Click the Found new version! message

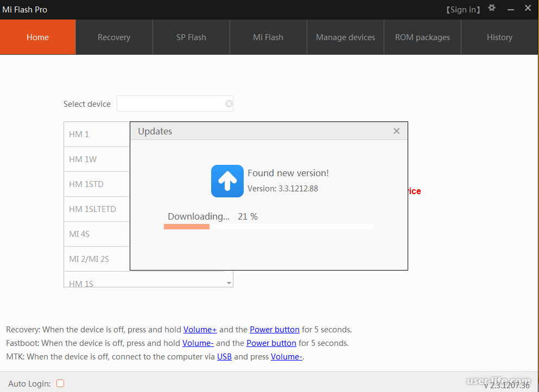tap(288, 173)
